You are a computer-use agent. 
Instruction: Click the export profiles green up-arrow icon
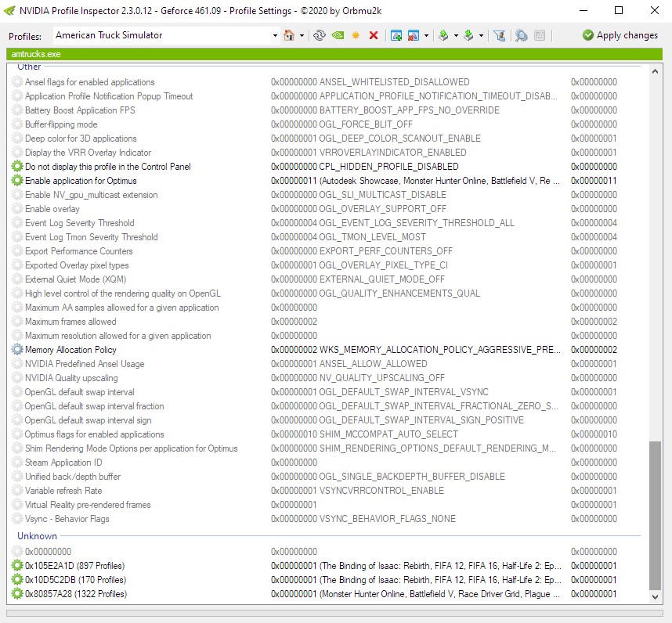[x=443, y=35]
